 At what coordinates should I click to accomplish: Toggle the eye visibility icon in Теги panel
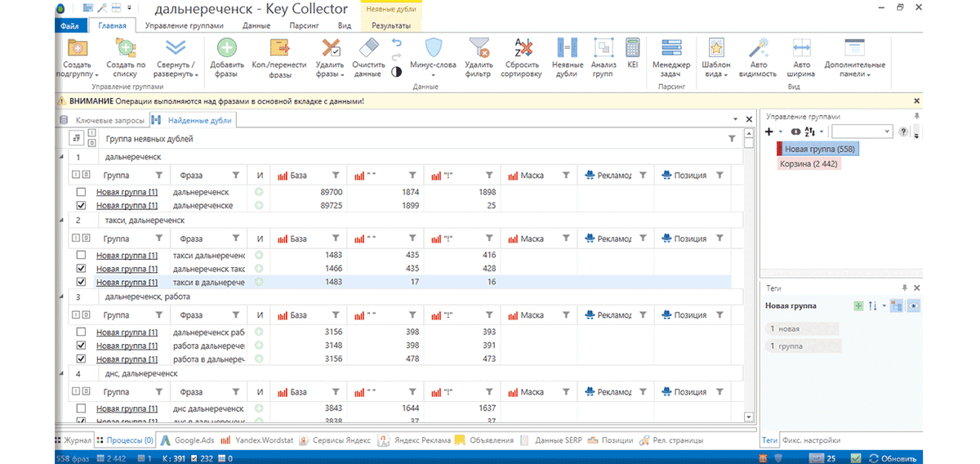click(914, 306)
